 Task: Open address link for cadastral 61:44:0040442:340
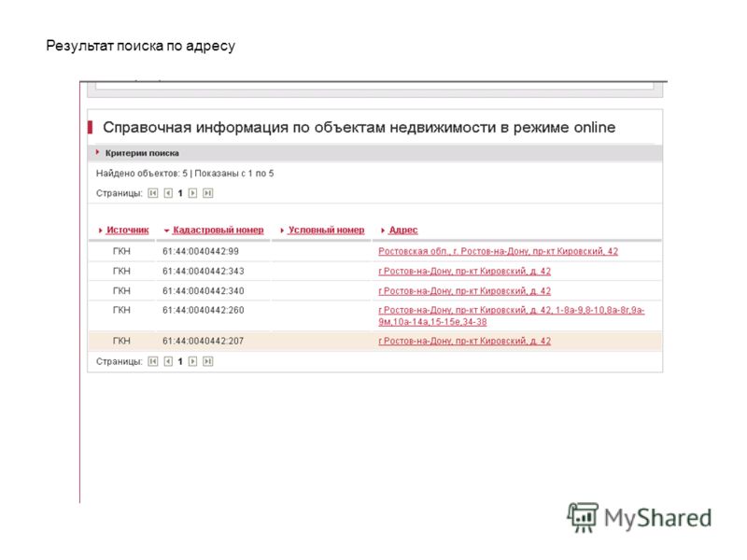coord(464,291)
